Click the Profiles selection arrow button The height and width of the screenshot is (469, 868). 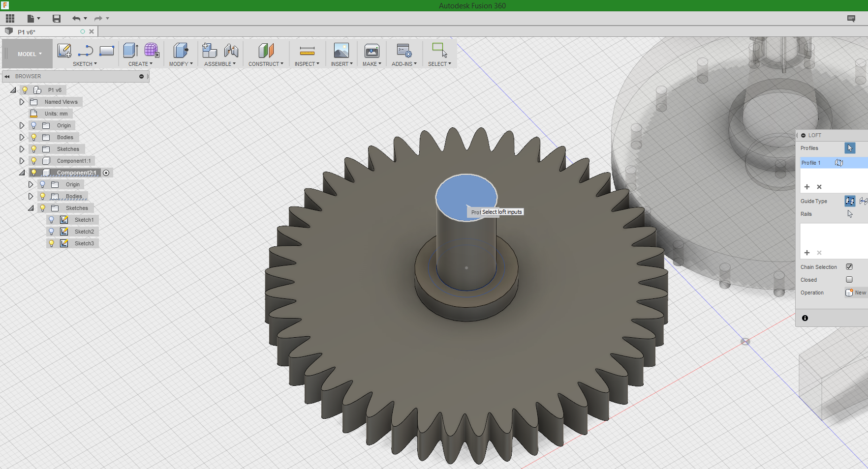pos(850,148)
